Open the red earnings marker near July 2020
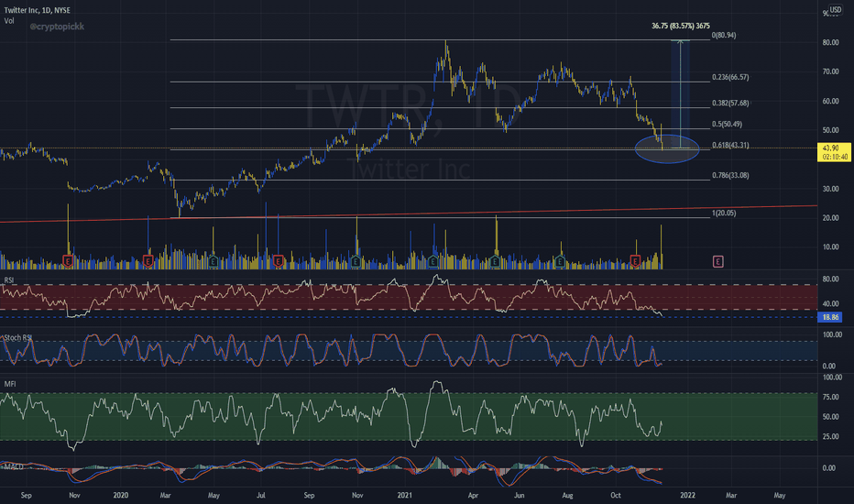 278,261
